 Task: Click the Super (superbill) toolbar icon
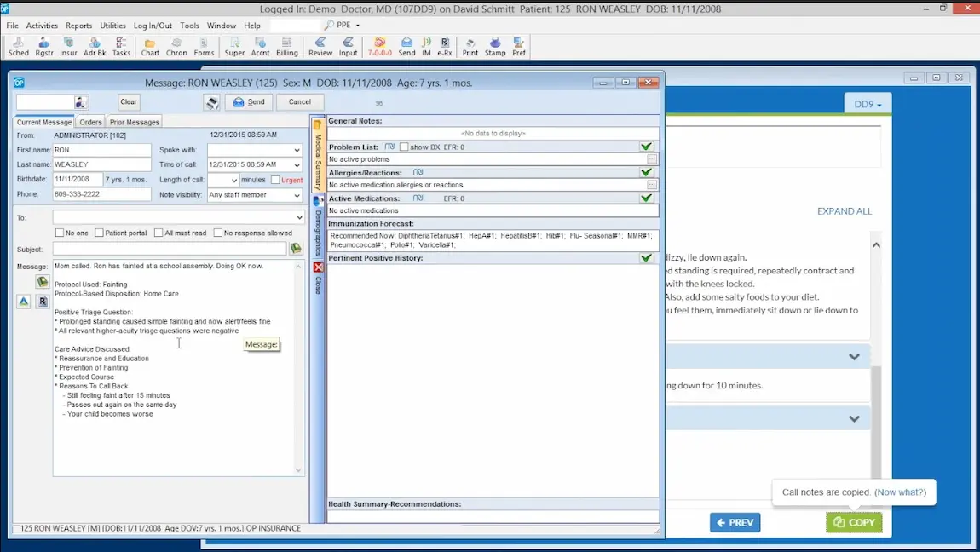[x=234, y=46]
